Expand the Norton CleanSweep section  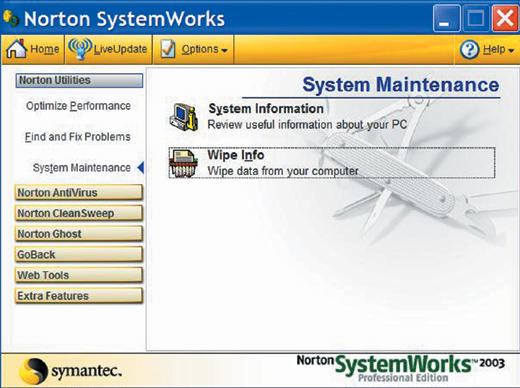[x=79, y=213]
